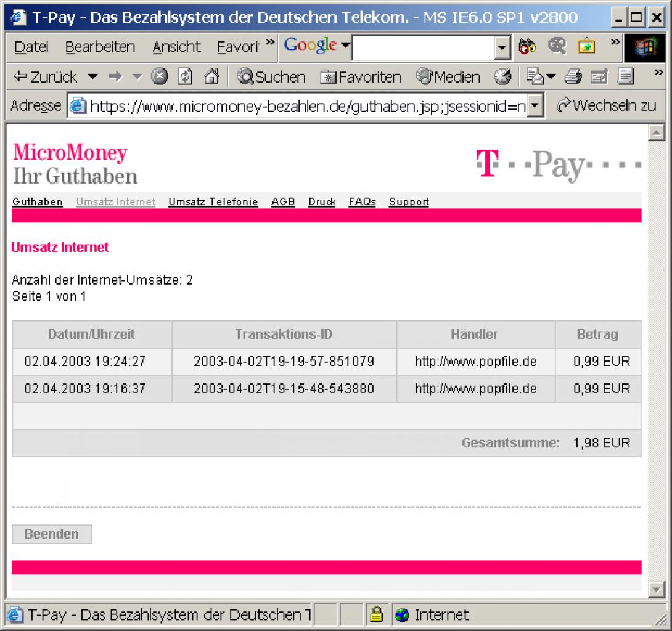
Task: Expand more standard toolbar buttons chevron
Action: pos(658,72)
